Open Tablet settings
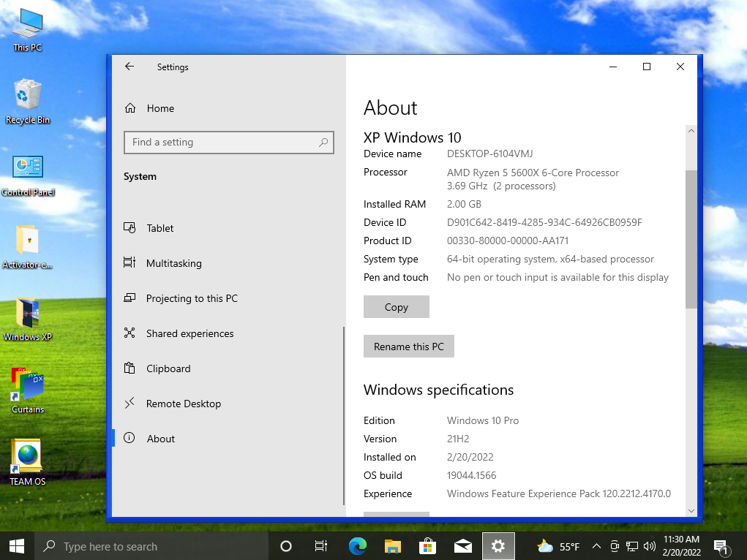The height and width of the screenshot is (560, 747). tap(159, 228)
